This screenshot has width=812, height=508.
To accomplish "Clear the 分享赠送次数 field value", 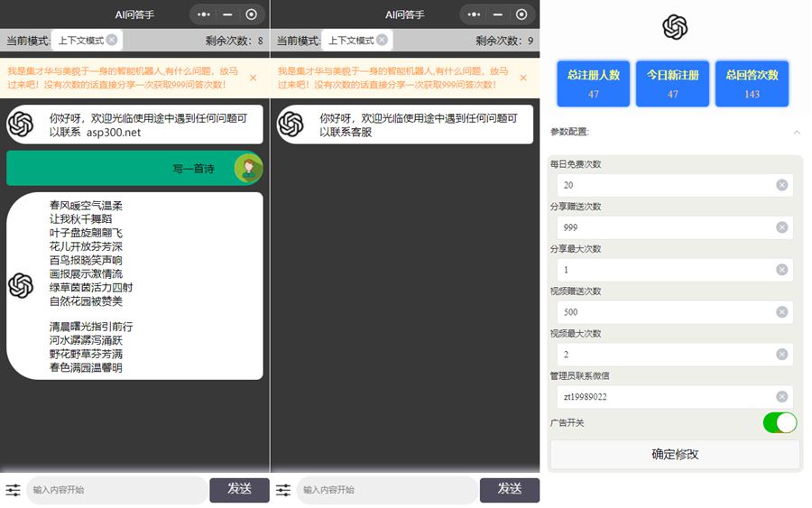I will click(x=781, y=227).
